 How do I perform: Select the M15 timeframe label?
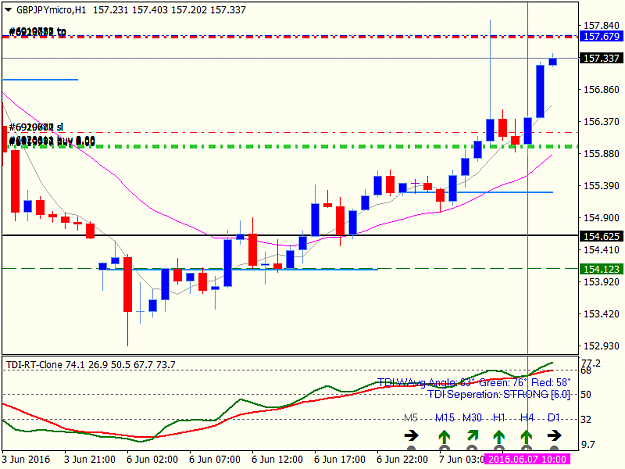tap(444, 418)
